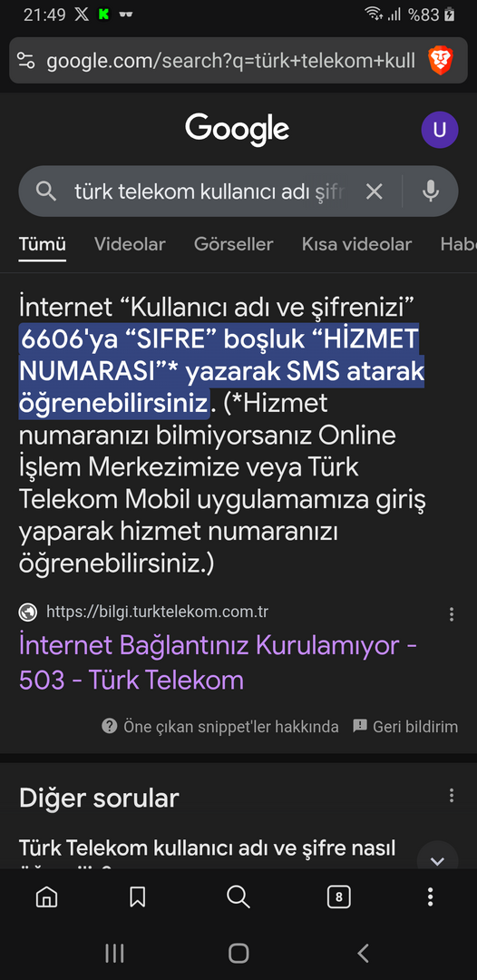The width and height of the screenshot is (477, 980).
Task: Expand the Türk Telekom question chevron
Action: [x=437, y=860]
